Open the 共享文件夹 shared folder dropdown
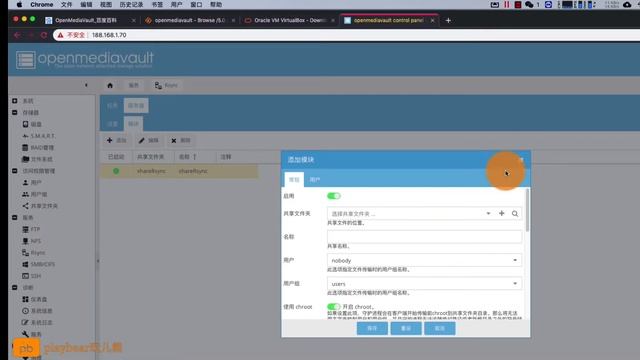This screenshot has height=360, width=640. (x=488, y=213)
